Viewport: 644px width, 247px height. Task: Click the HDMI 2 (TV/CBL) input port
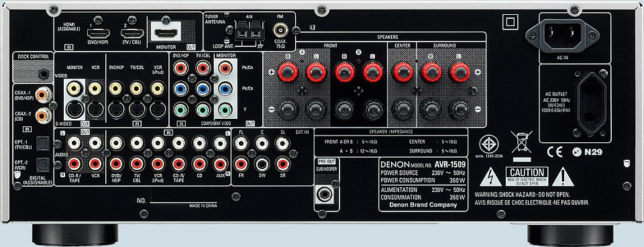click(x=132, y=34)
